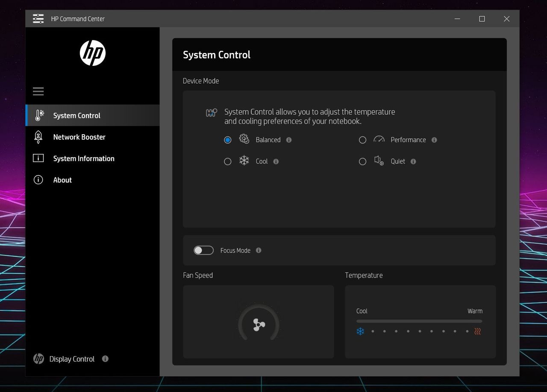Click the Quiet speaker icon
Image resolution: width=547 pixels, height=392 pixels.
[x=379, y=161]
